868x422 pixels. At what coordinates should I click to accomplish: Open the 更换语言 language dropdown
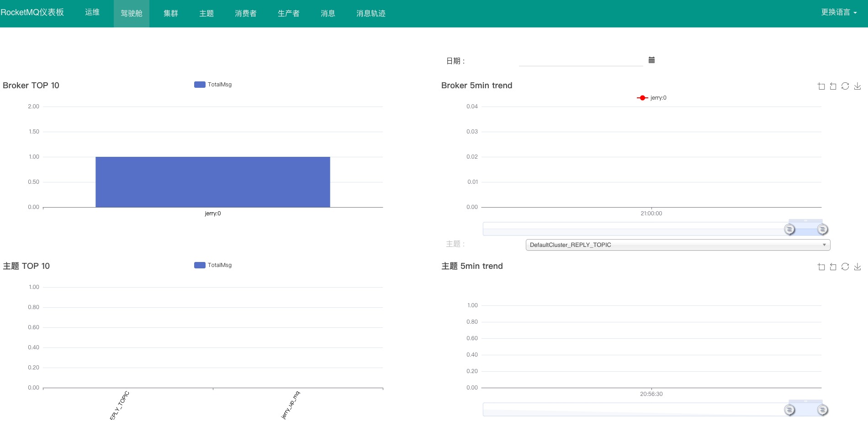838,12
